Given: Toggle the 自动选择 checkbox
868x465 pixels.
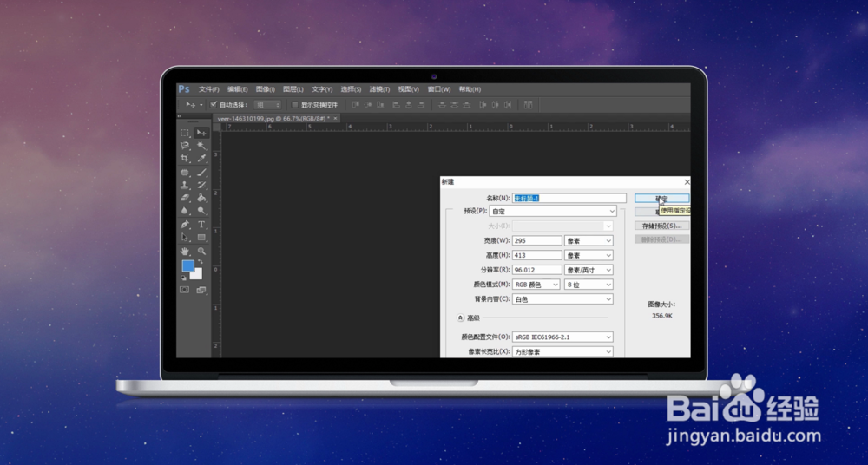Looking at the screenshot, I should [214, 105].
